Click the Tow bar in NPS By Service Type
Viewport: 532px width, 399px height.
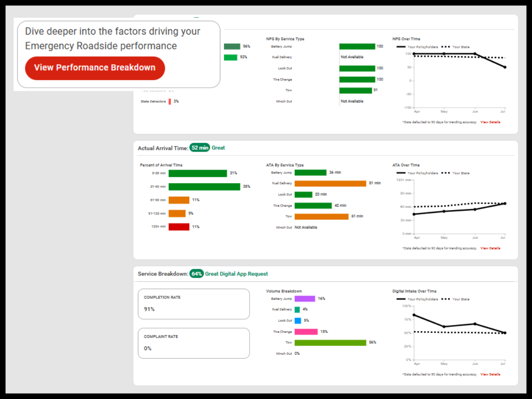click(x=355, y=90)
